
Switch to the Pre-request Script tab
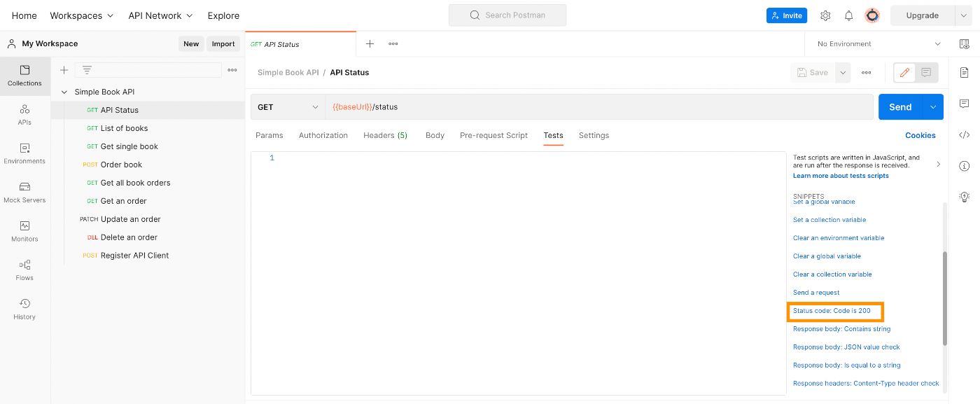493,135
